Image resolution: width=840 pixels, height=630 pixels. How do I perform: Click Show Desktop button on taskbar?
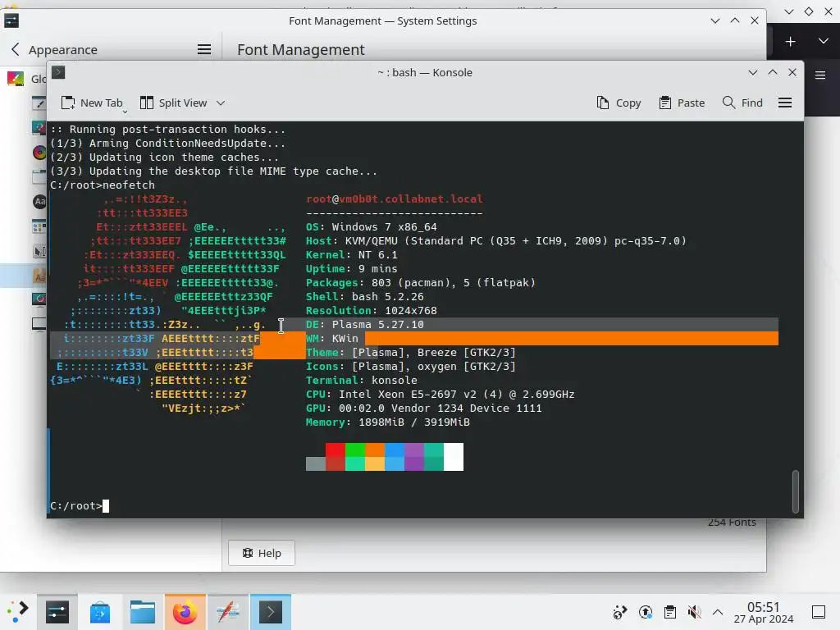(819, 612)
